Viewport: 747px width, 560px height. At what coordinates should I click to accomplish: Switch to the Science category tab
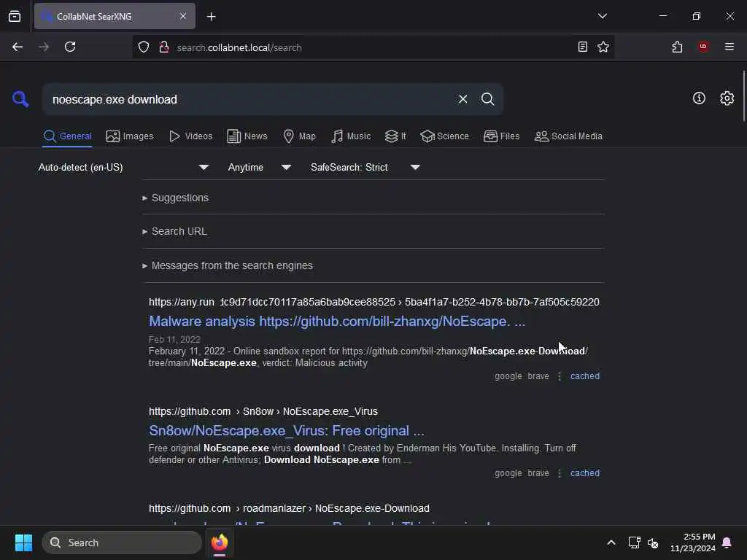(x=444, y=136)
